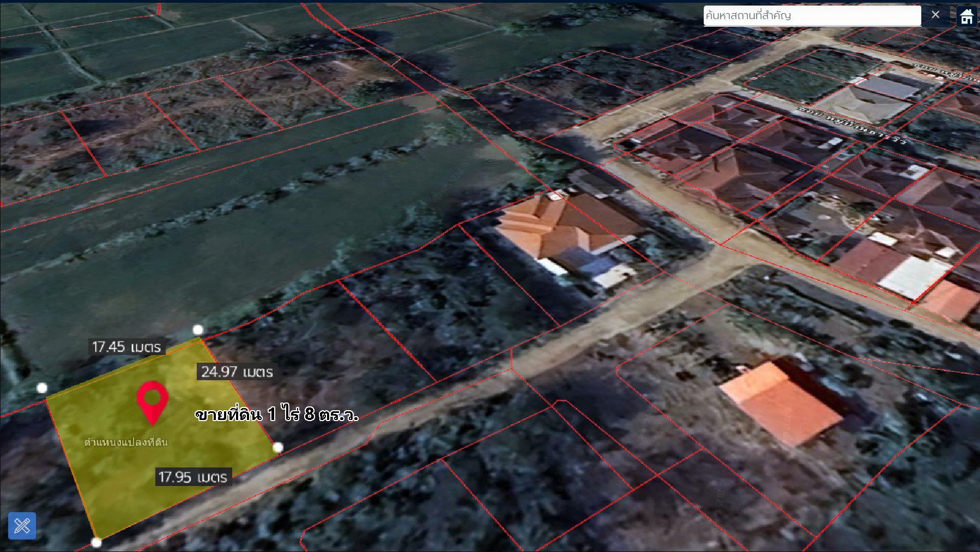Select the 17.95 เมตร measurement label
980x552 pixels.
click(x=193, y=477)
